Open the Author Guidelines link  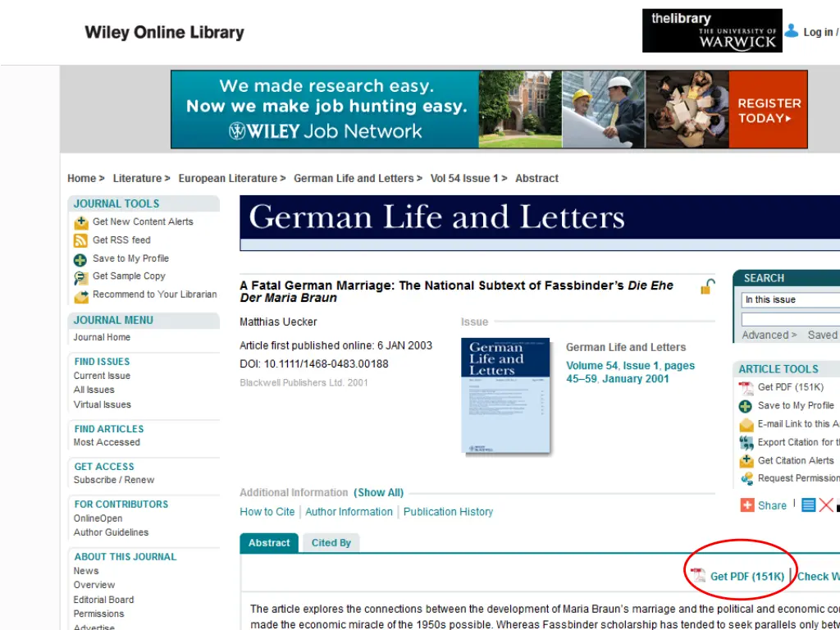111,532
